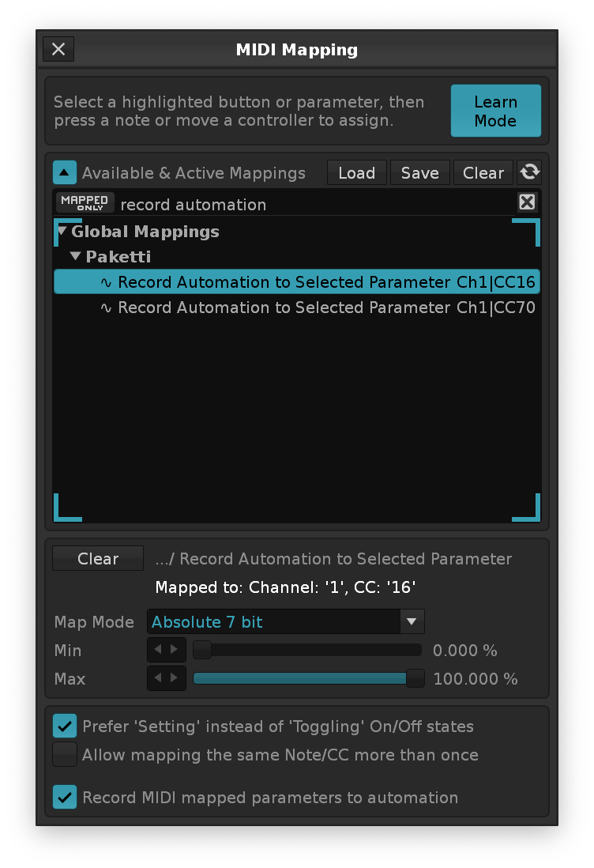Screen dimensions: 594x868
Task: Collapse the Global Mappings tree node
Action: [x=62, y=232]
